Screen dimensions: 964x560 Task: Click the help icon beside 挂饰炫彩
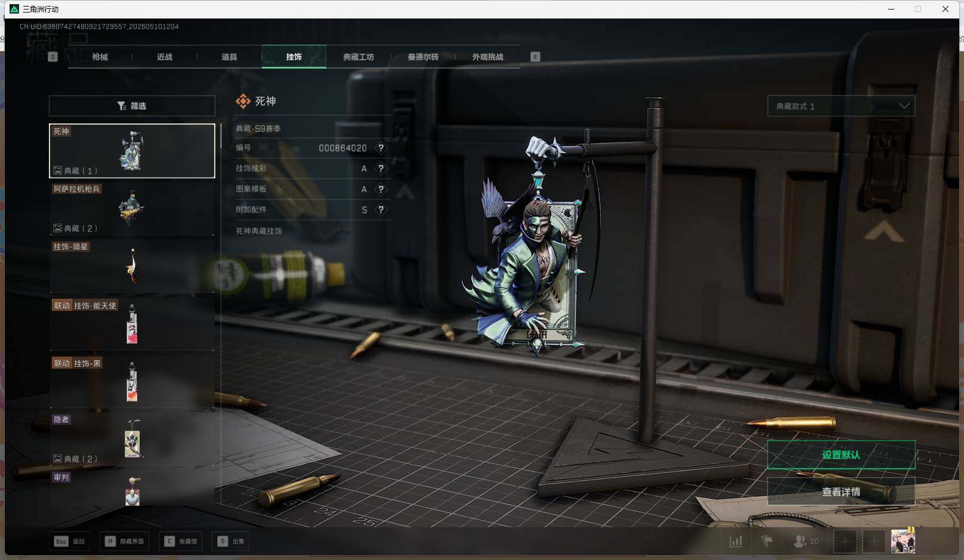click(381, 169)
